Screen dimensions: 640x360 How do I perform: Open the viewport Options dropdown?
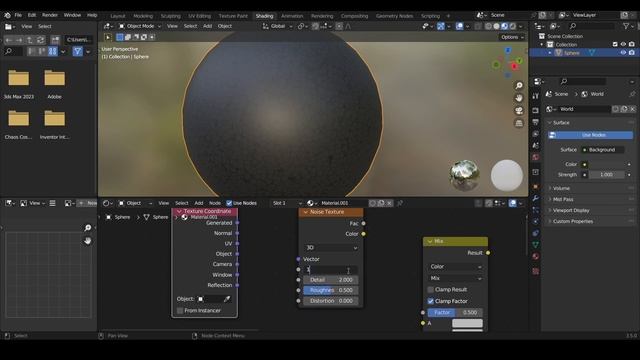pos(512,37)
